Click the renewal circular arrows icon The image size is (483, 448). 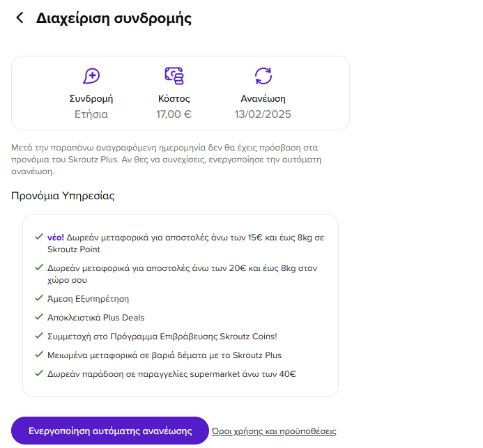click(263, 76)
